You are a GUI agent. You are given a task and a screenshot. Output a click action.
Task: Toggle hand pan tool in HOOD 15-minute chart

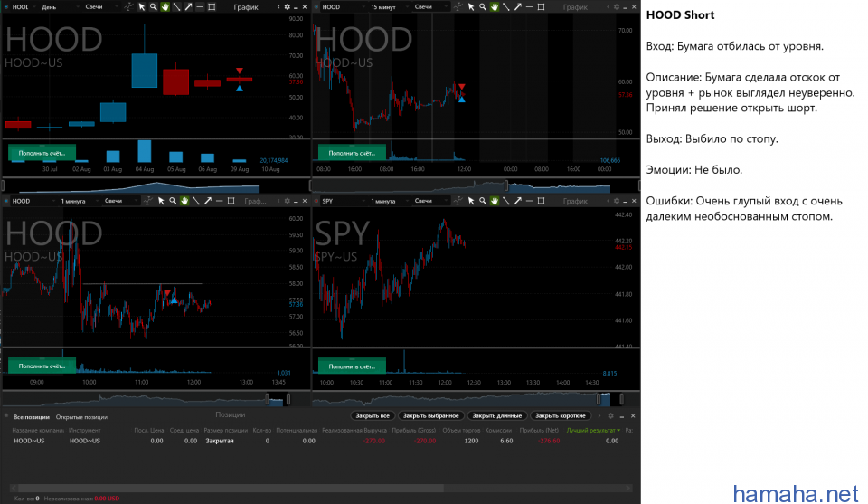[x=495, y=7]
